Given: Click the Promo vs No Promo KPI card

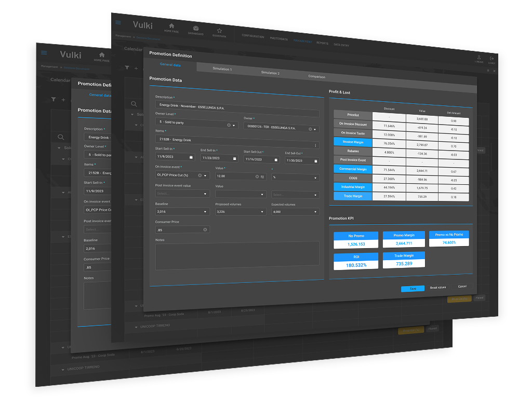Looking at the screenshot, I should (x=449, y=238).
